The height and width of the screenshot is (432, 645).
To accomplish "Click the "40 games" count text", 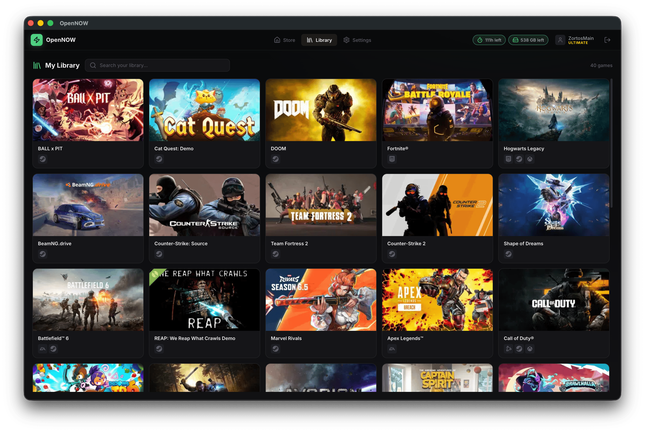I will 601,65.
